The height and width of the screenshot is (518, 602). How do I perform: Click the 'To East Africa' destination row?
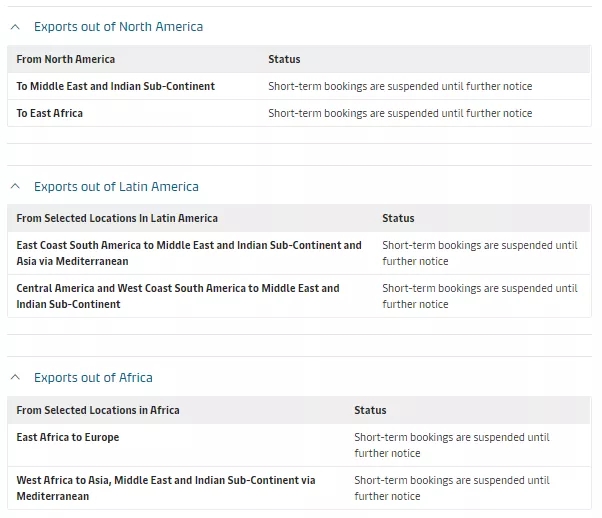50,114
